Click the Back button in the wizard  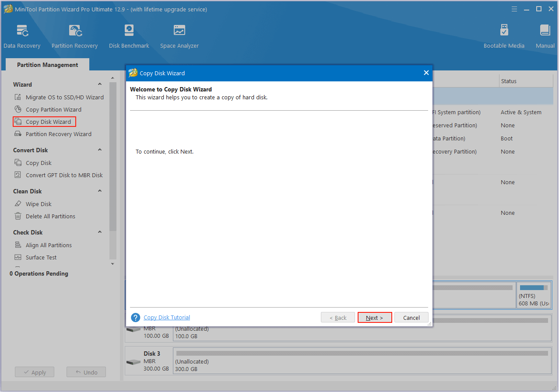[x=338, y=318]
